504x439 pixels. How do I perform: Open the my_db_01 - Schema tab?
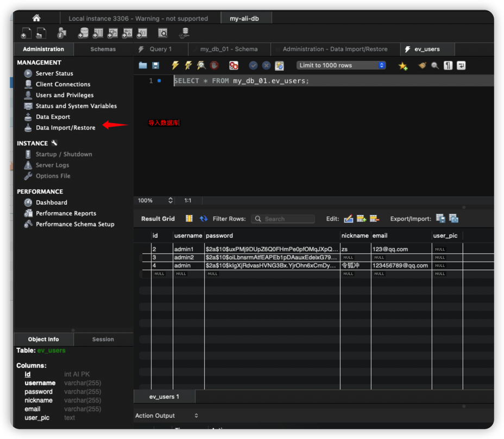point(229,49)
